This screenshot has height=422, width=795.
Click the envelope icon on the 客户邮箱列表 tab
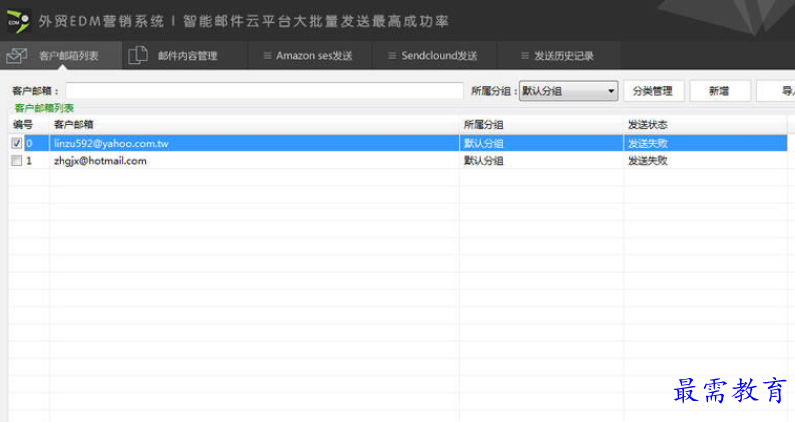(x=17, y=56)
